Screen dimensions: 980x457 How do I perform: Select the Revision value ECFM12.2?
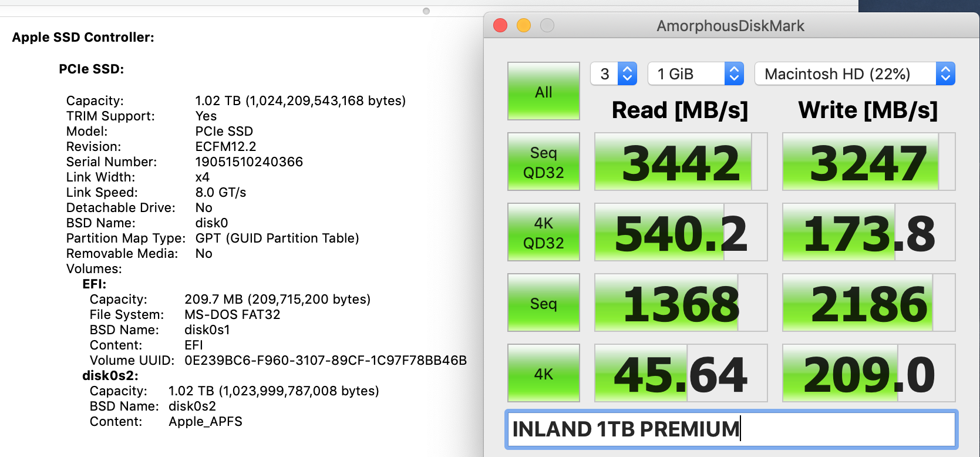225,146
